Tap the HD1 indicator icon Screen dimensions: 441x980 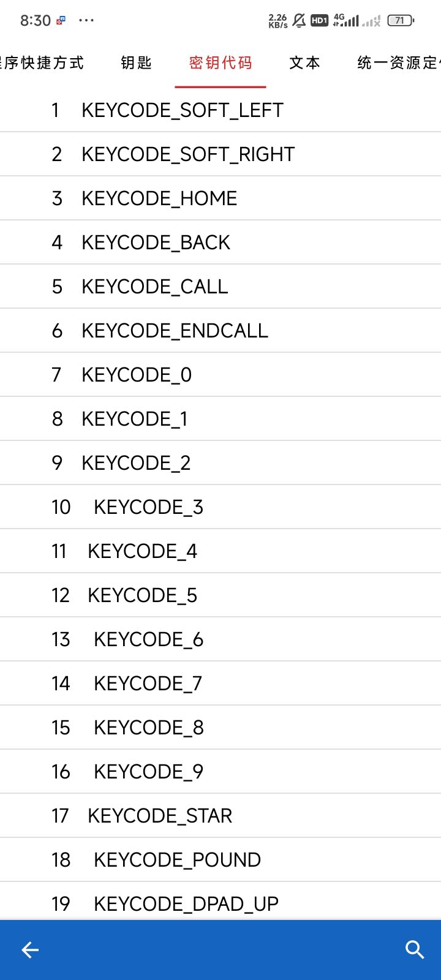pos(319,20)
